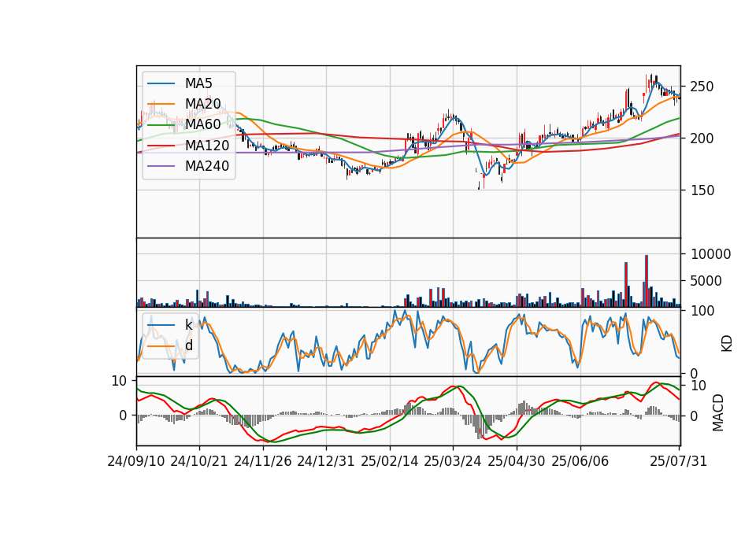Click the 25/06/06 date label

580,461
